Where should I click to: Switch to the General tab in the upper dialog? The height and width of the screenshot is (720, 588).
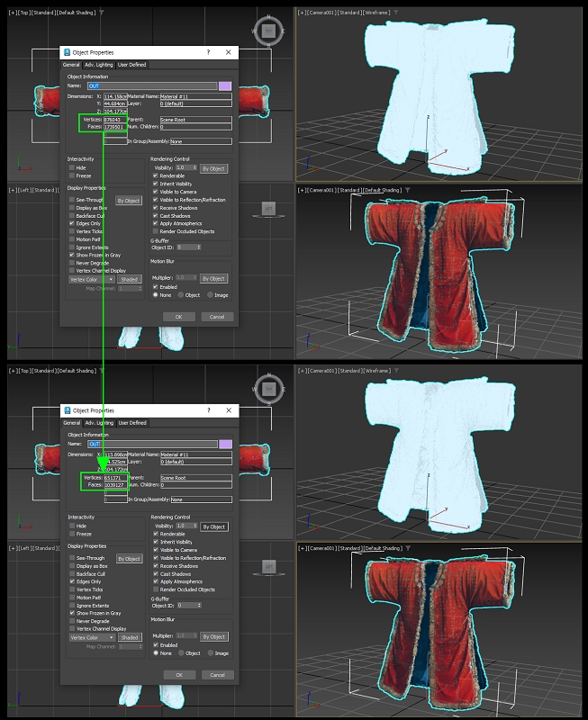coord(71,65)
